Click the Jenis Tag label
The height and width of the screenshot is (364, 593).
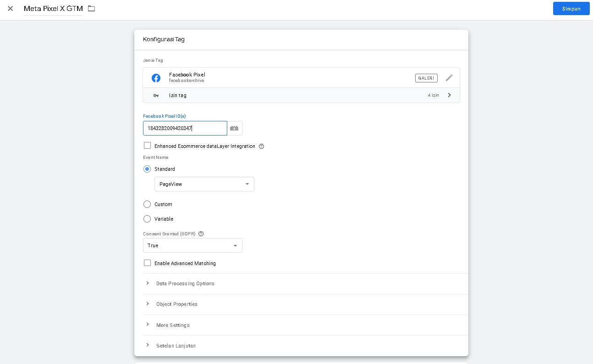(x=153, y=60)
